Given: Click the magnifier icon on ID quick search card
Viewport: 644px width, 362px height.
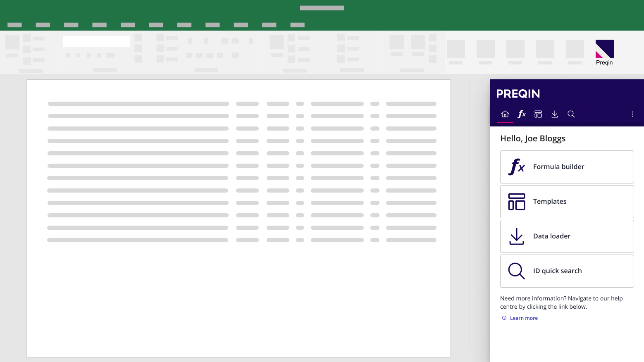Looking at the screenshot, I should (x=516, y=271).
